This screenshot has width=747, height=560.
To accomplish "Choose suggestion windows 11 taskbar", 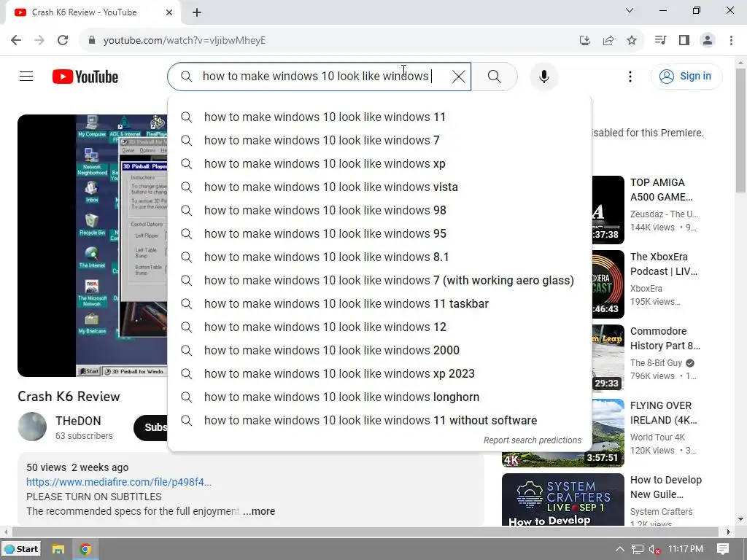I will click(x=379, y=303).
